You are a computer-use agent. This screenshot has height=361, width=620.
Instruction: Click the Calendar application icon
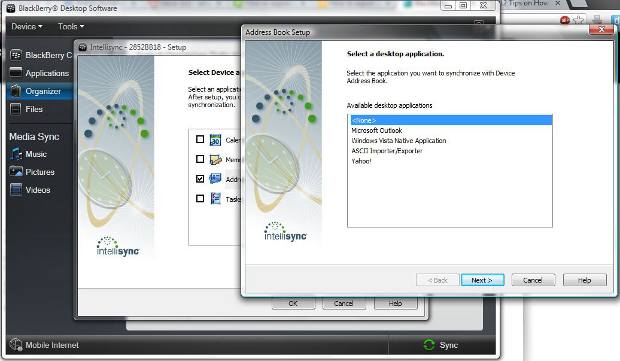pyautogui.click(x=215, y=140)
